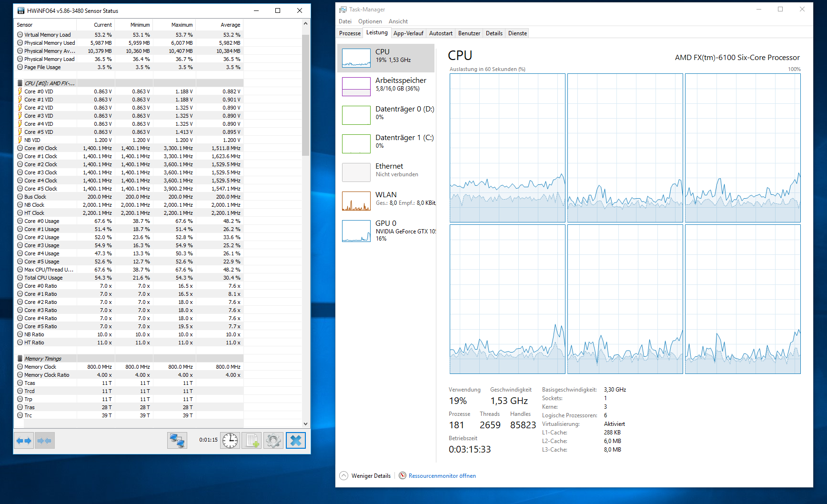Reset sensor min/max with the clock button
Image resolution: width=827 pixels, height=504 pixels.
[230, 441]
